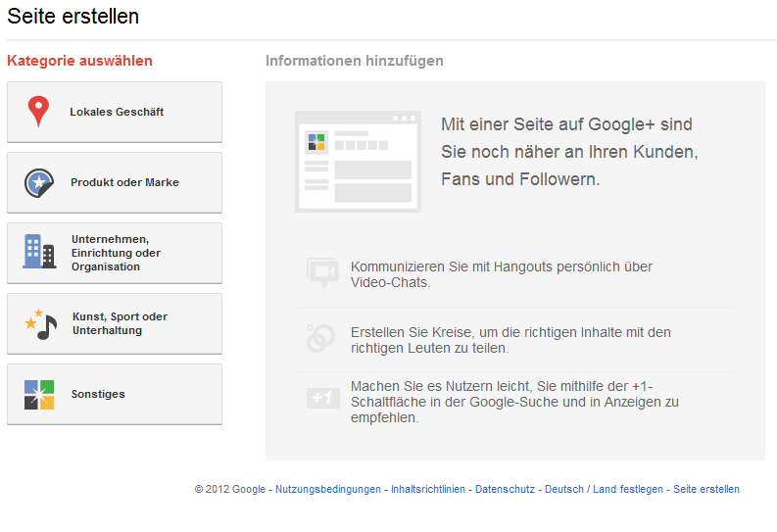Click the Kategorie auswählen heading
The height and width of the screenshot is (532, 777).
[79, 61]
